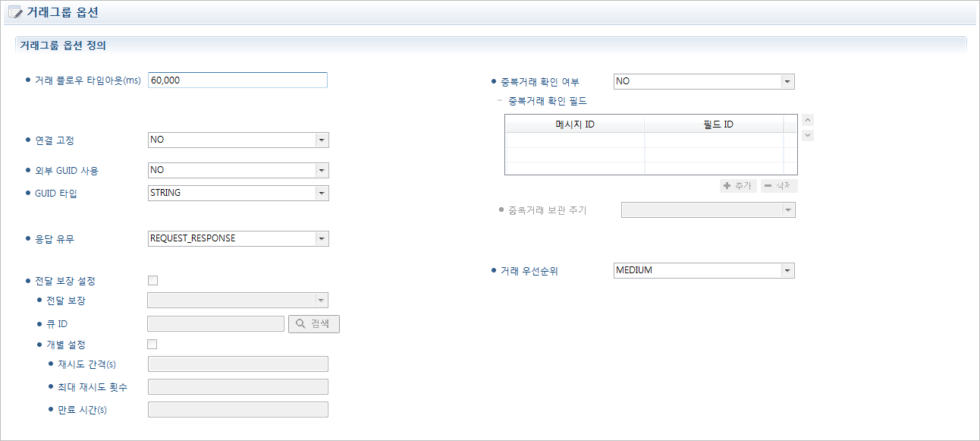
Task: Open the 응답 유무 dropdown showing REQUEST_RESPONSE
Action: point(322,238)
